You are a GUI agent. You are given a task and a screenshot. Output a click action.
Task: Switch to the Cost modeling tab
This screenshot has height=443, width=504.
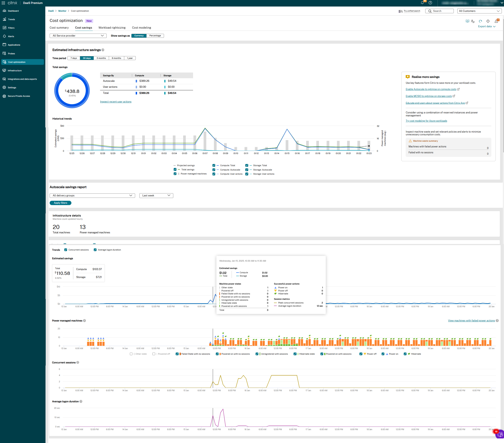[x=142, y=28]
